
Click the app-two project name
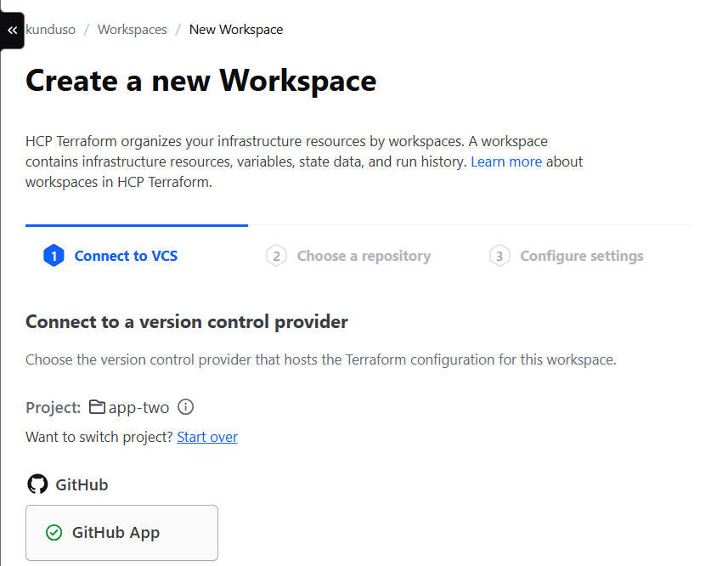pyautogui.click(x=138, y=407)
